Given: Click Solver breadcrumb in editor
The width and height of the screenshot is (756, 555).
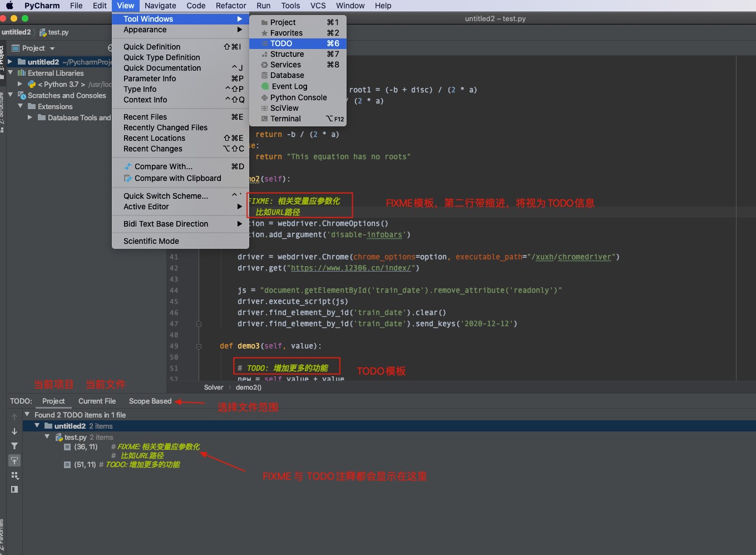Looking at the screenshot, I should [214, 387].
